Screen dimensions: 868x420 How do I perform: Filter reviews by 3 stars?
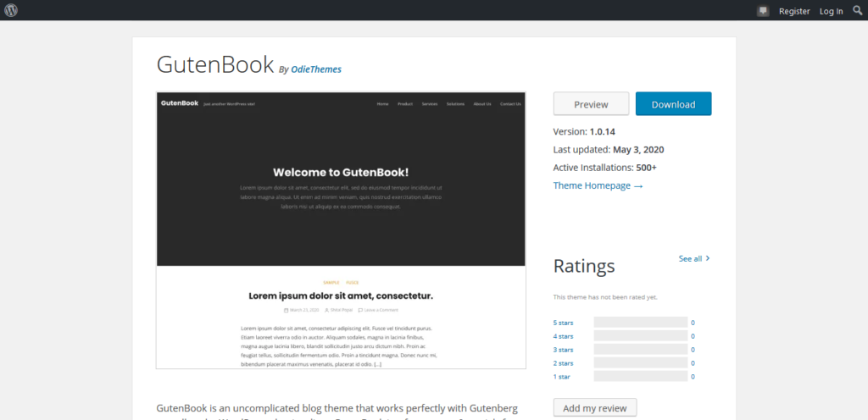[x=564, y=350]
